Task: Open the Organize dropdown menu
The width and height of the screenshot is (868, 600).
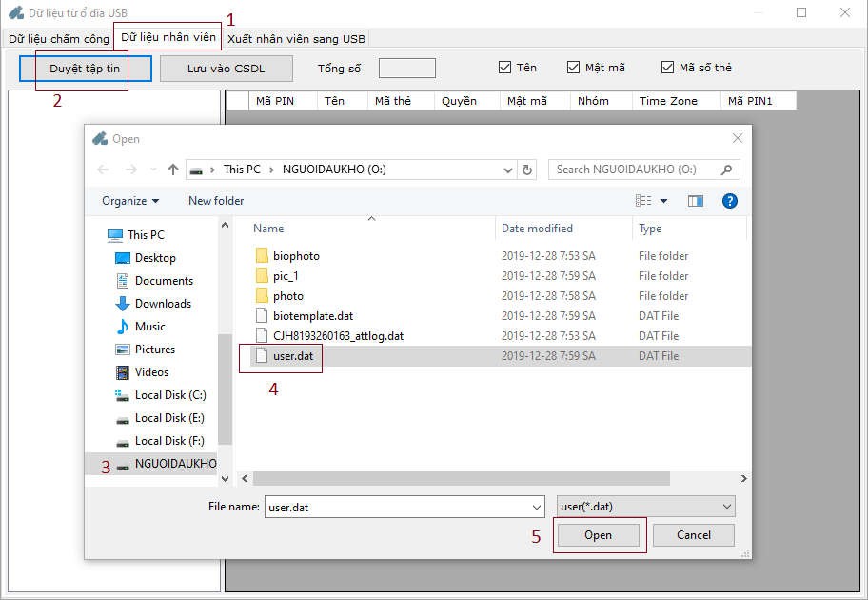Action: (x=130, y=201)
